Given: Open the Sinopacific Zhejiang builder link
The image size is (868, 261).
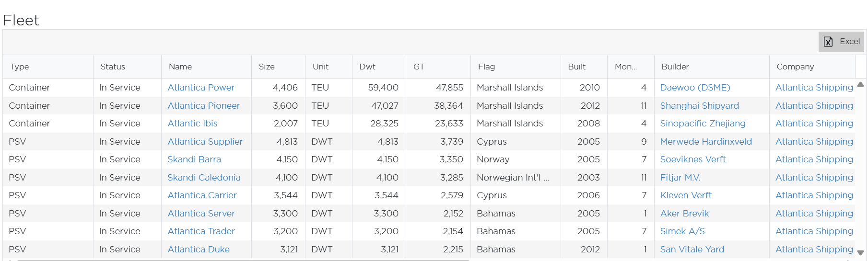Looking at the screenshot, I should [x=703, y=124].
